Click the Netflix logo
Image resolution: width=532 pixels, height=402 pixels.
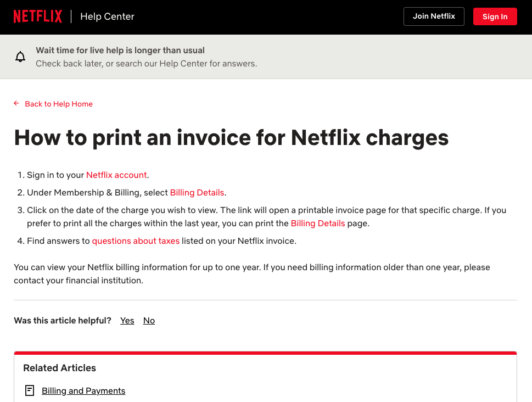tap(38, 16)
